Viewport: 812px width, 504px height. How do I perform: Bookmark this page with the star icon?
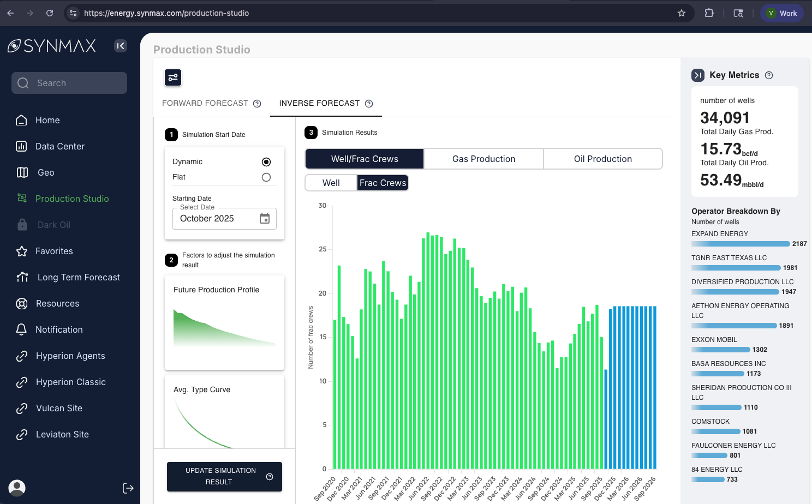[682, 13]
